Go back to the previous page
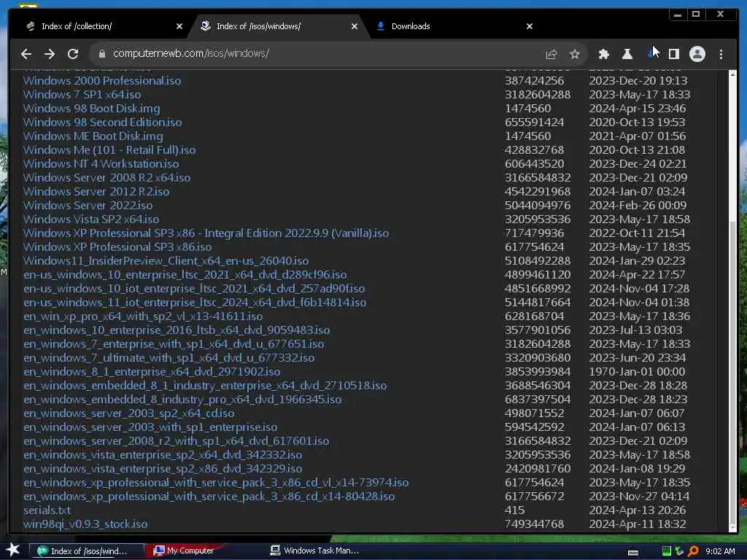Viewport: 747px width, 560px height. pos(26,54)
